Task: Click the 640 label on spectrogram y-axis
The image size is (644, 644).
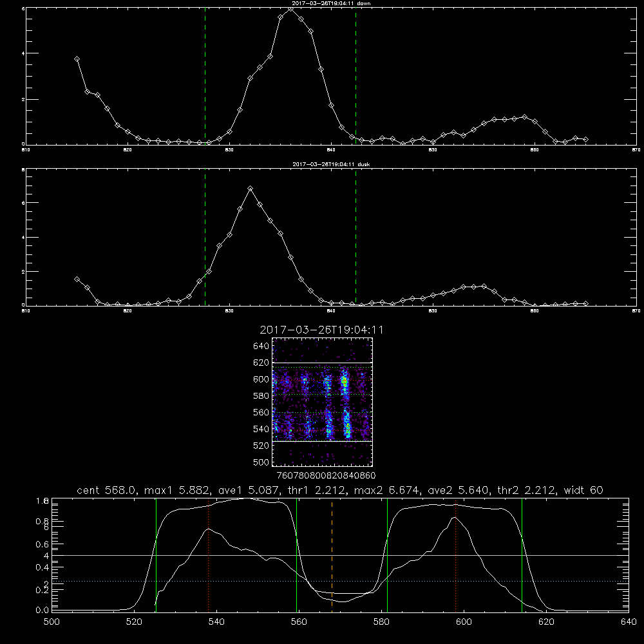Action: 261,346
